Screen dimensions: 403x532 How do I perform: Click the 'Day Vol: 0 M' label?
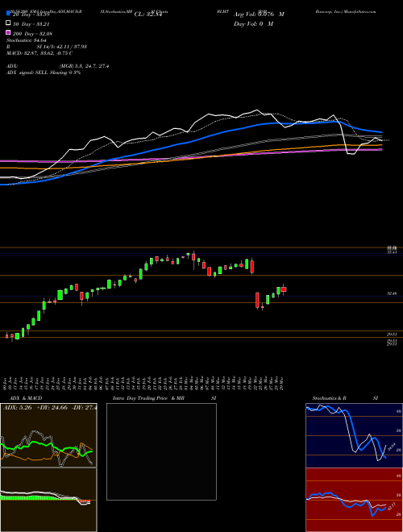pyautogui.click(x=253, y=23)
